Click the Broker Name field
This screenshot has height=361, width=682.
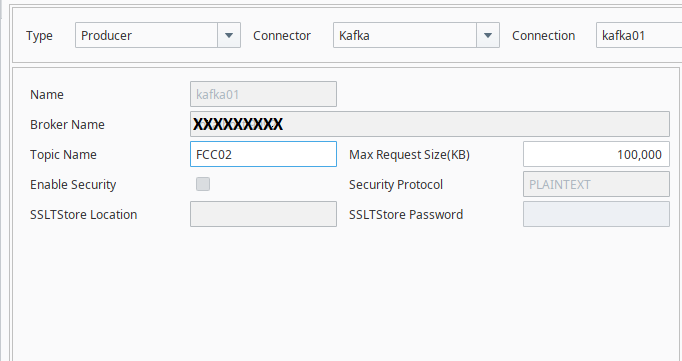click(430, 124)
